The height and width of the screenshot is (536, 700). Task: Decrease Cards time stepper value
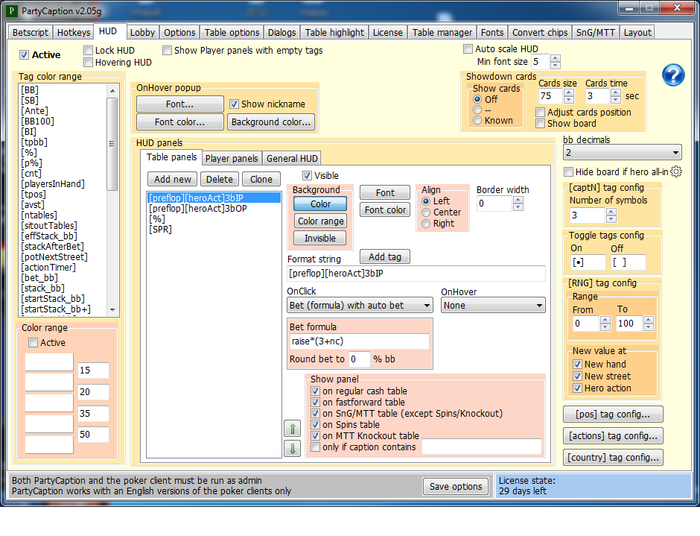click(x=616, y=100)
